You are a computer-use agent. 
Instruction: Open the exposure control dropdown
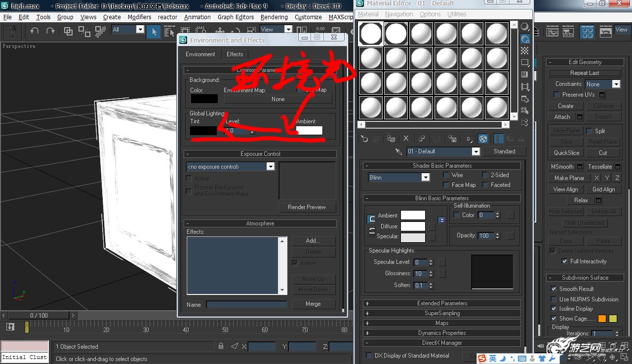coord(270,167)
